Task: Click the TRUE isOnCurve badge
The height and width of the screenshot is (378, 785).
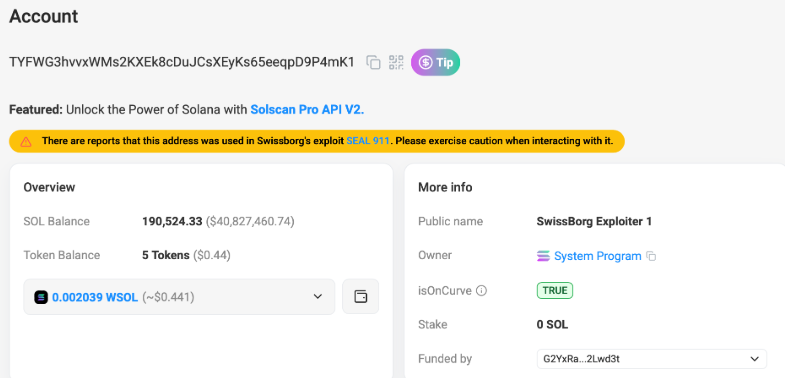Action: point(555,290)
